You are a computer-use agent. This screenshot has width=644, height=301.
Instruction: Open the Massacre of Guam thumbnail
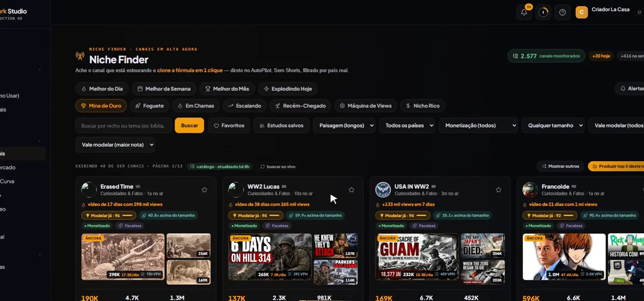(x=417, y=257)
